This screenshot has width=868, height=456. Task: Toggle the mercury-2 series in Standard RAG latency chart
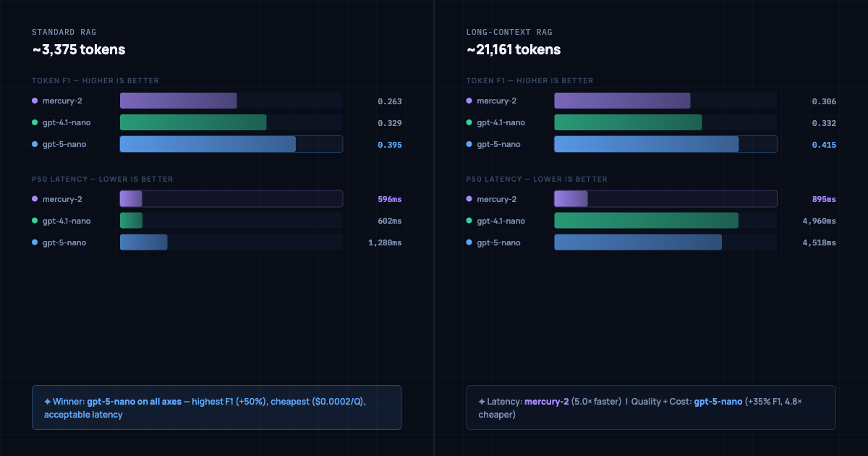61,198
